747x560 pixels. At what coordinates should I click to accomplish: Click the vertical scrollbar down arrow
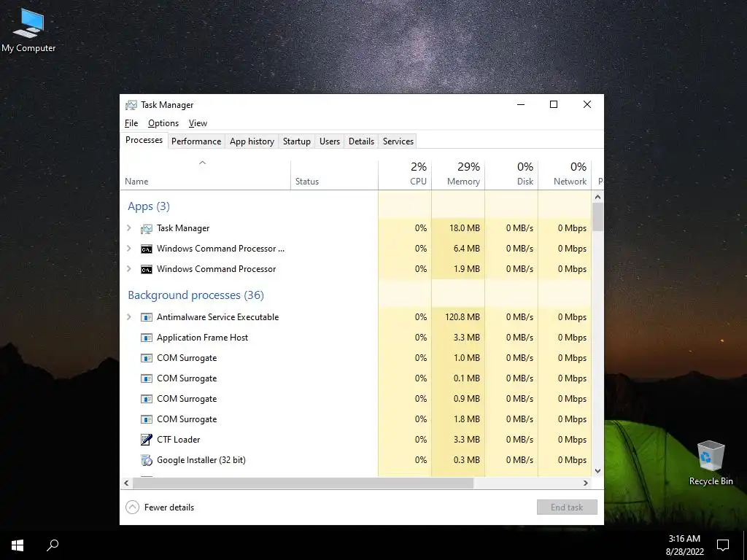(598, 471)
